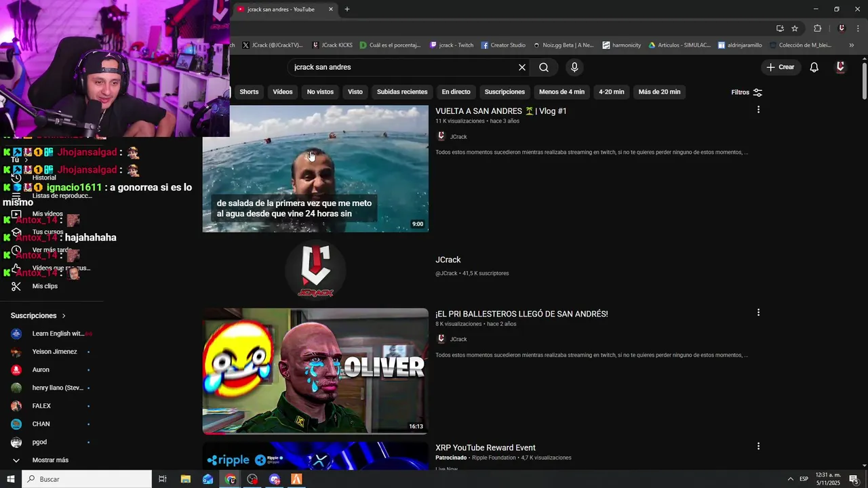The height and width of the screenshot is (488, 868).
Task: Open File Explorer from the taskbar
Action: pyautogui.click(x=185, y=479)
